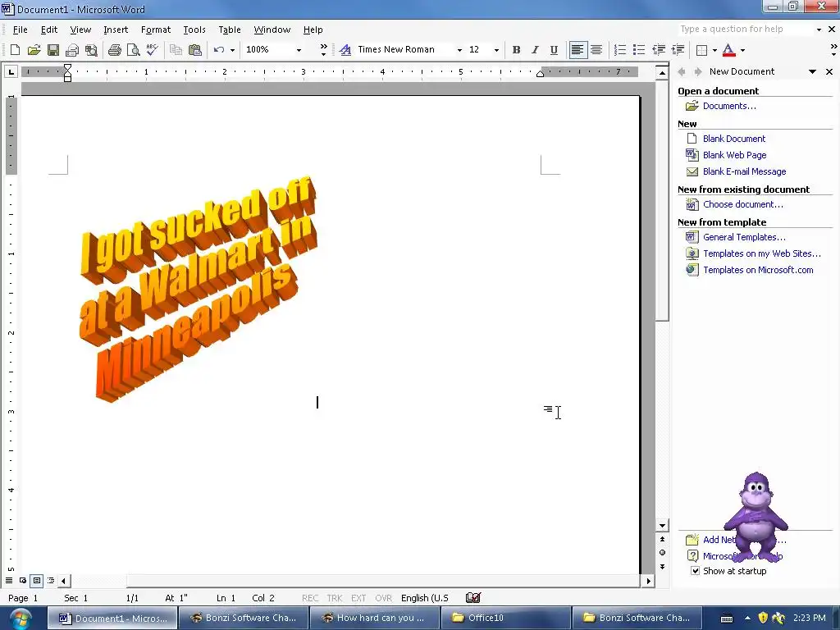
Task: Open the Font Color dropdown arrow
Action: 742,50
